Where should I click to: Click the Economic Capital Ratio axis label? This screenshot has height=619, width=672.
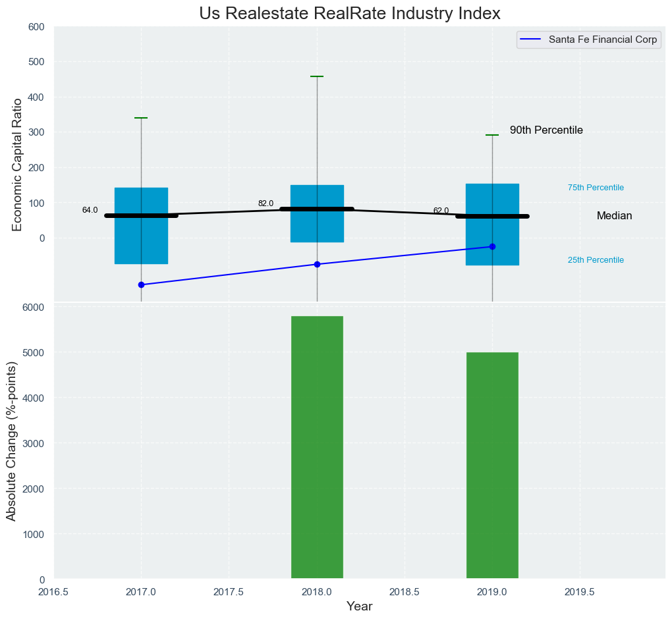pos(17,164)
